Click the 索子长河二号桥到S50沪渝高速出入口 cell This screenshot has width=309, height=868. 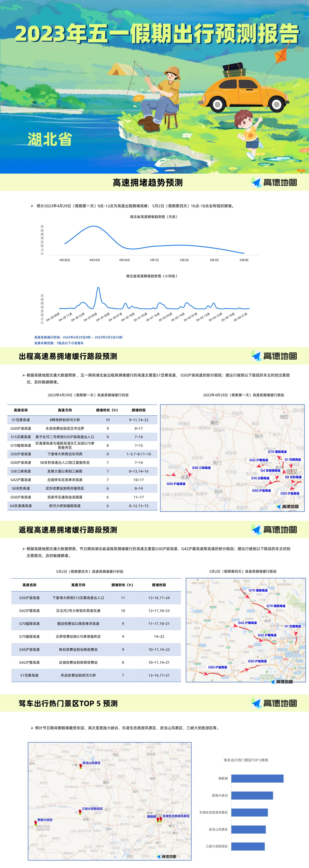65,437
